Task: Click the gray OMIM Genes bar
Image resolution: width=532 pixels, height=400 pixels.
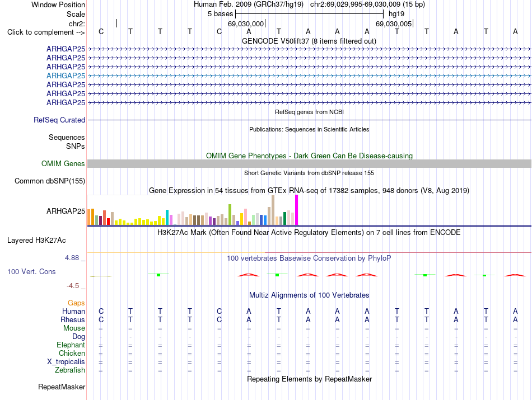Action: tap(309, 164)
